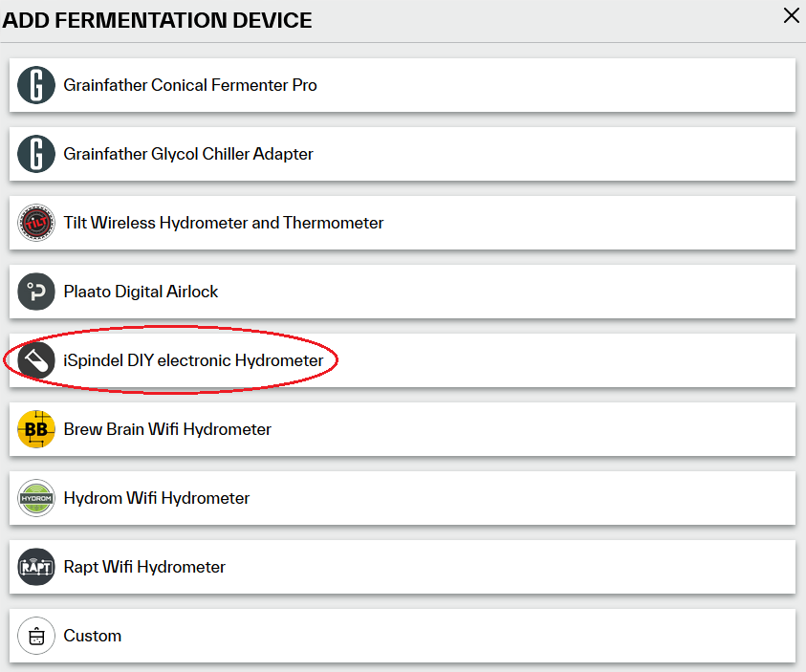Click the iSpindel test tube icon
The width and height of the screenshot is (806, 672).
36,360
